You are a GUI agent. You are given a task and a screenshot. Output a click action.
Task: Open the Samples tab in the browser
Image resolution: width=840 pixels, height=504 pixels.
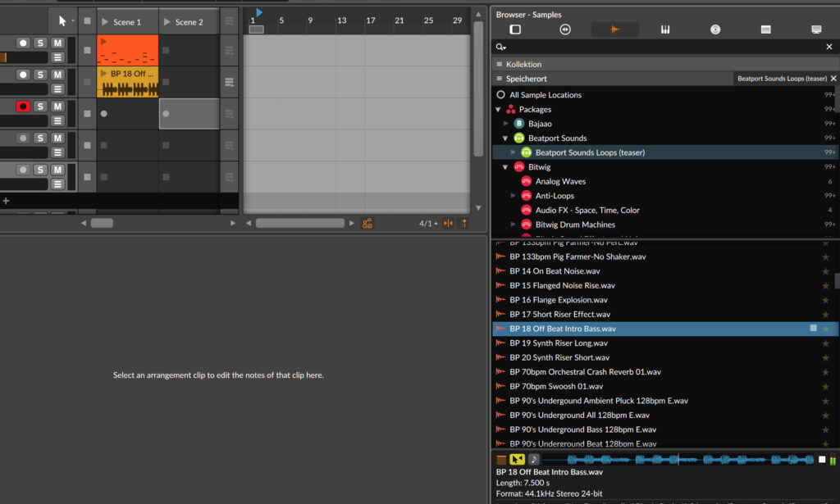coord(614,30)
